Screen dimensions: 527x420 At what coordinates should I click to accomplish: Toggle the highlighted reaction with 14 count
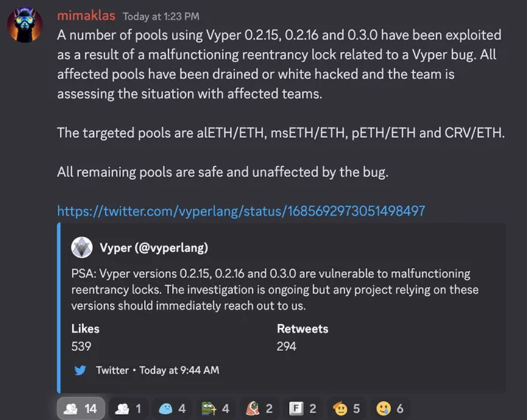tap(81, 408)
